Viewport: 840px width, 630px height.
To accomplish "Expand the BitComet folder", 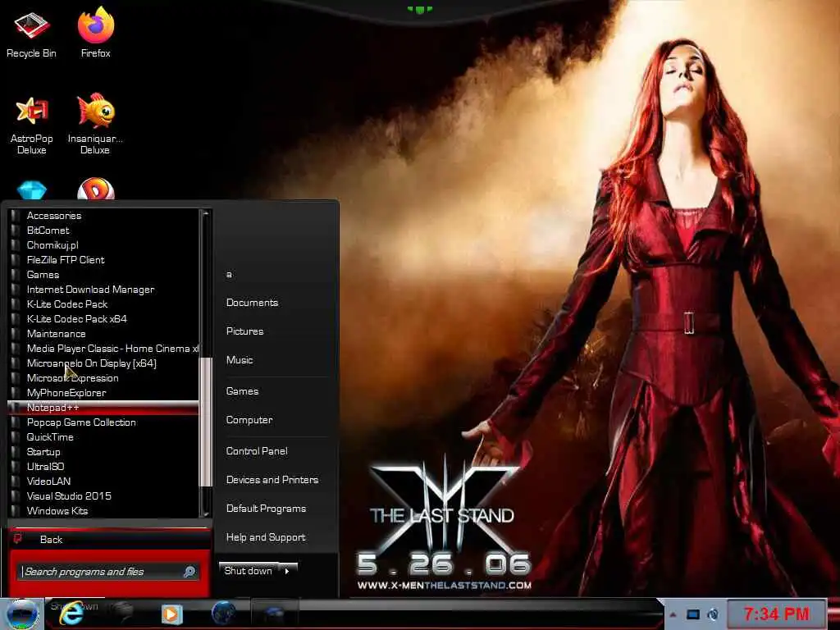I will click(103, 231).
